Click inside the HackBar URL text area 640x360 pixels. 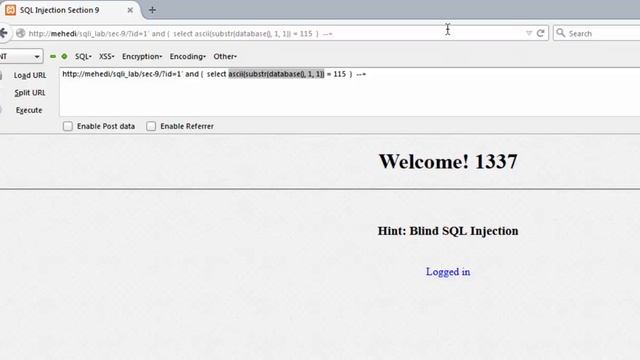pos(349,92)
